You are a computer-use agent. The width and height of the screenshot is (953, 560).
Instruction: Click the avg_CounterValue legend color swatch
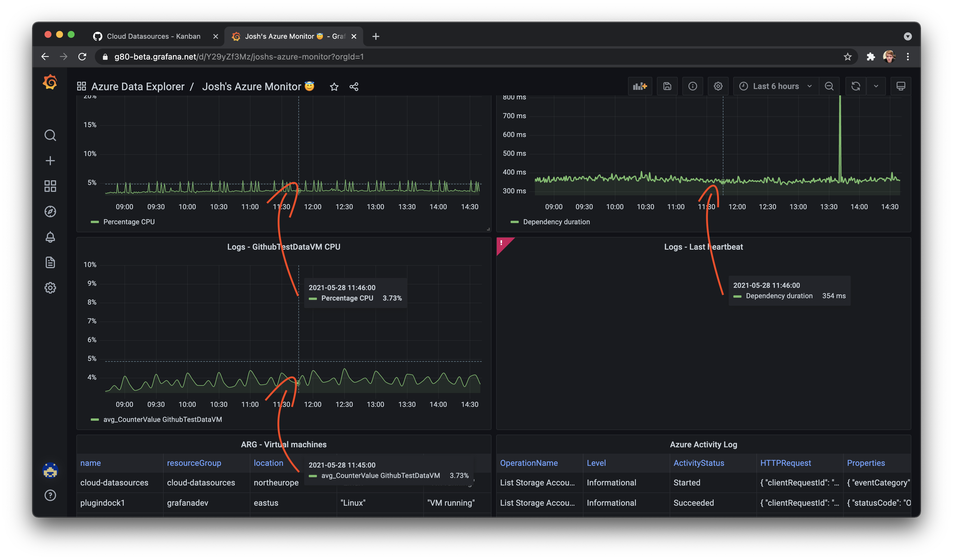pyautogui.click(x=95, y=420)
